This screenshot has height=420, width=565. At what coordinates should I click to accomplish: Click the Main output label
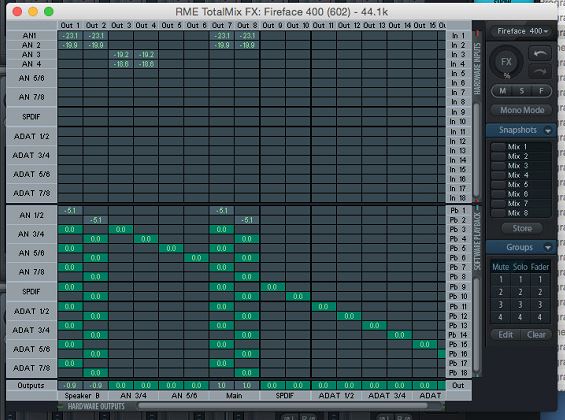(234, 396)
